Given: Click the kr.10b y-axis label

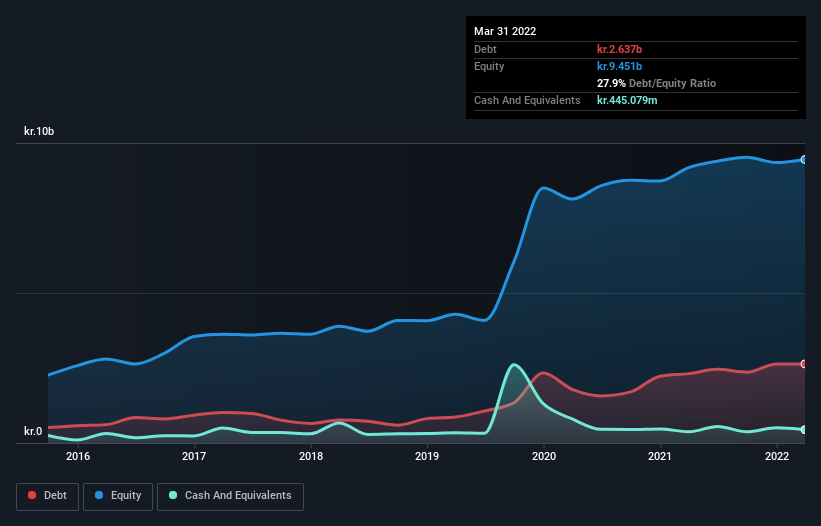Looking at the screenshot, I should coord(39,131).
